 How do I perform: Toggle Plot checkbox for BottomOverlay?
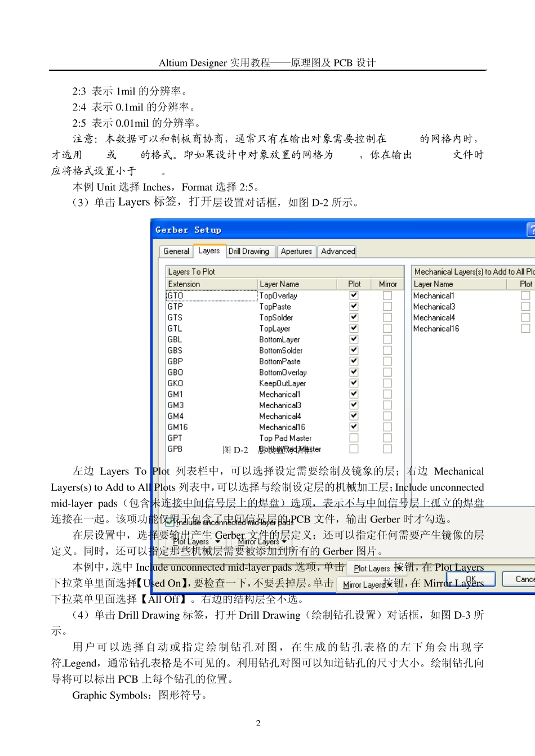(354, 372)
